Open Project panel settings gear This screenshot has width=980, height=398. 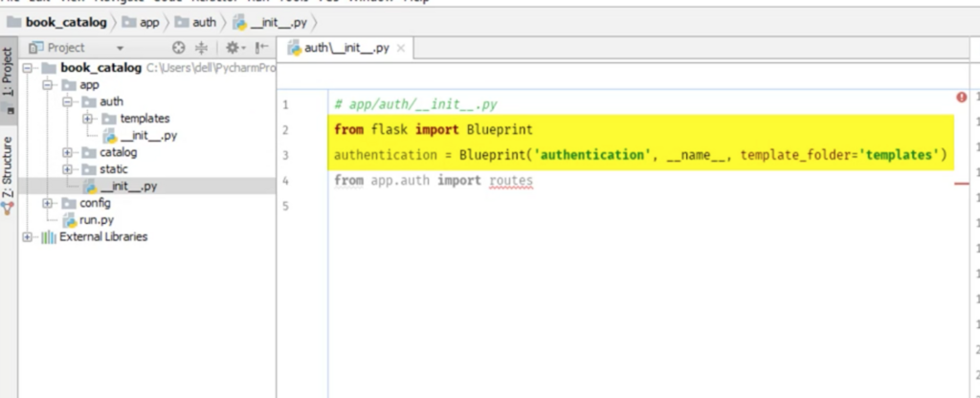point(235,48)
